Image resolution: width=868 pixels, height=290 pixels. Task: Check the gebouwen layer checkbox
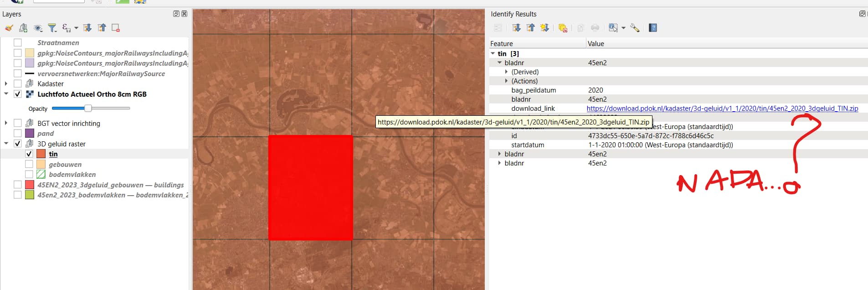tap(29, 164)
